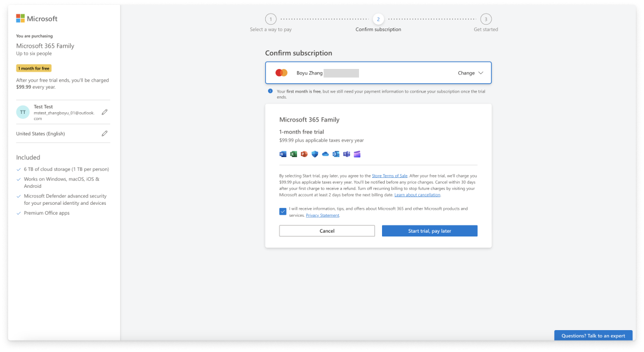Click the Boyu Zhang payment card field
This screenshot has height=352, width=644.
click(378, 73)
